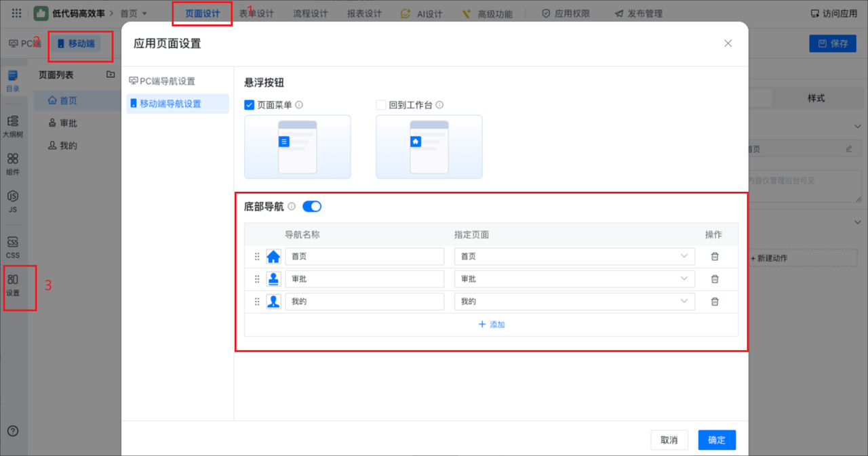
Task: Add a new navigation item via 添加
Action: (492, 325)
